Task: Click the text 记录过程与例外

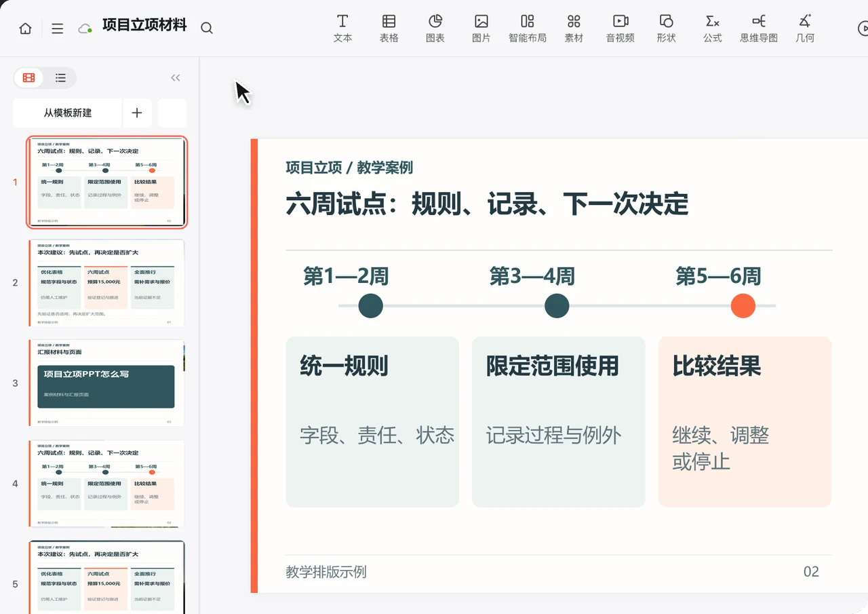Action: (553, 435)
